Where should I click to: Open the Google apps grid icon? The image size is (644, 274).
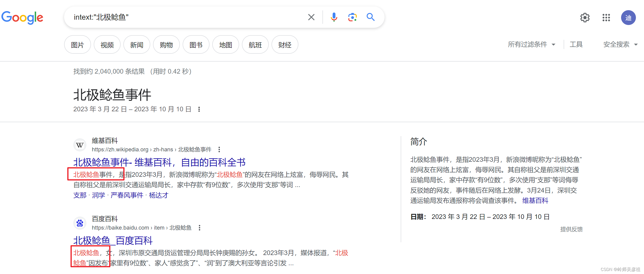[606, 18]
